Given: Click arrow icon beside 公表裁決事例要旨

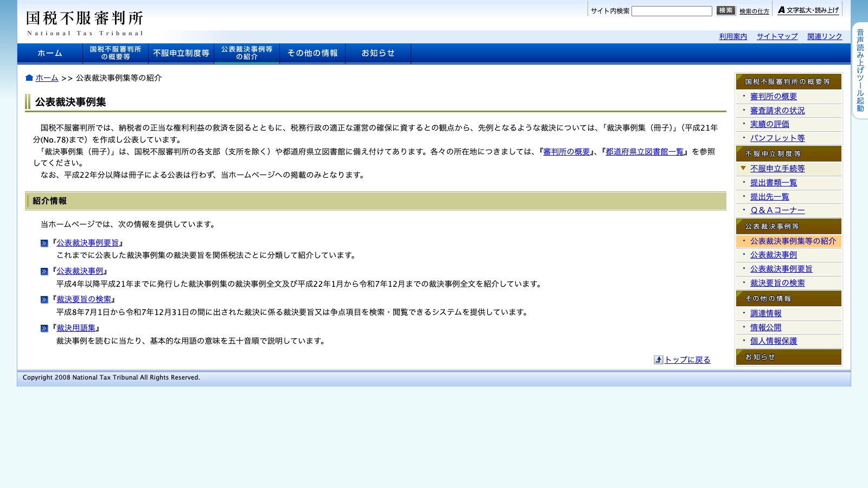Looking at the screenshot, I should click(44, 243).
